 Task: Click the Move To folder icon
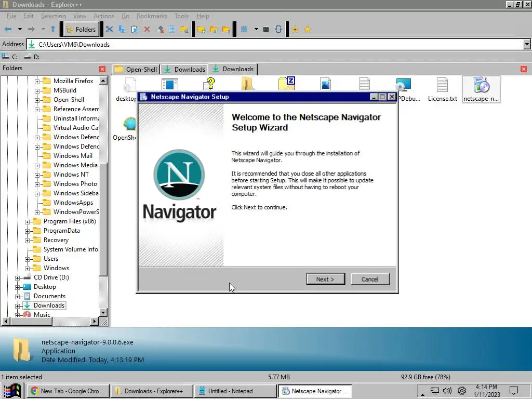click(226, 30)
